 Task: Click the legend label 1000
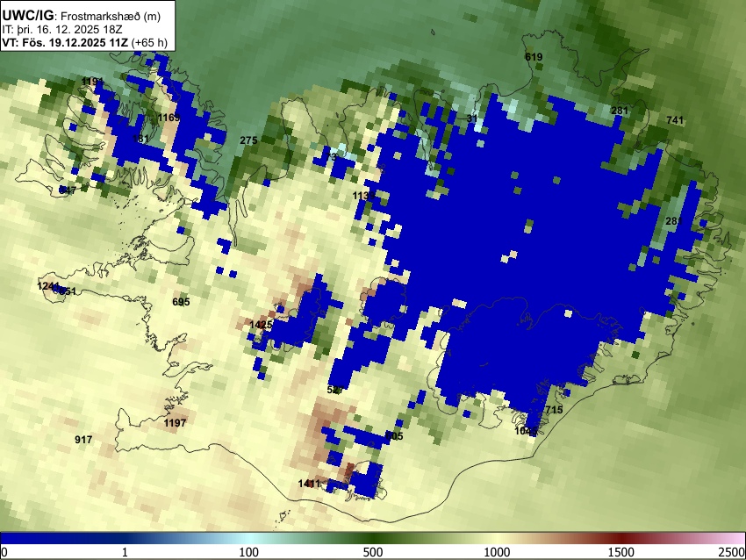pos(497,552)
